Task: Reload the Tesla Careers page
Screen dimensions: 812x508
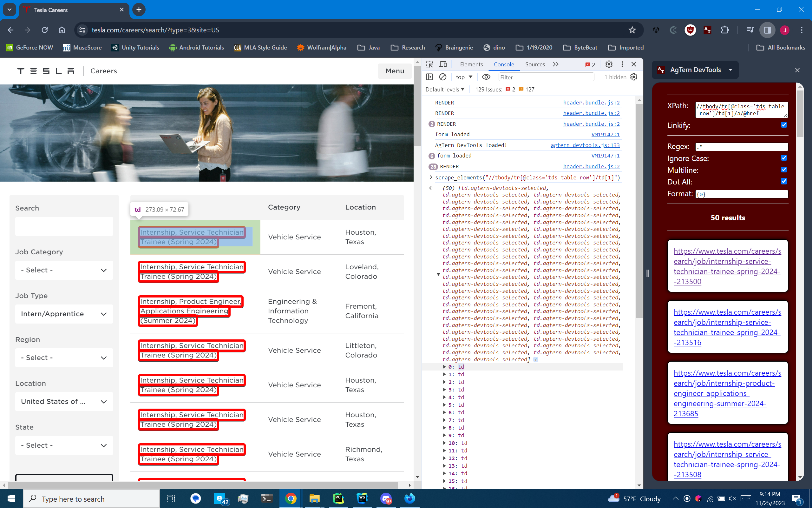Action: [45, 30]
